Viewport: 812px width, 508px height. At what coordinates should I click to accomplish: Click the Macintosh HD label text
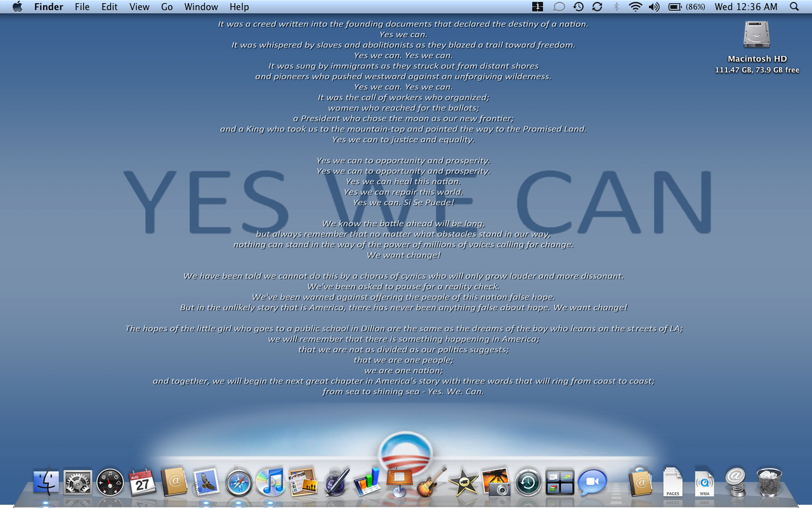[x=757, y=59]
